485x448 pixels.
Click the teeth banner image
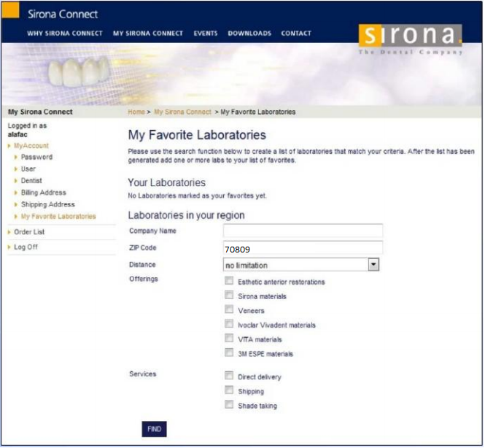[79, 72]
